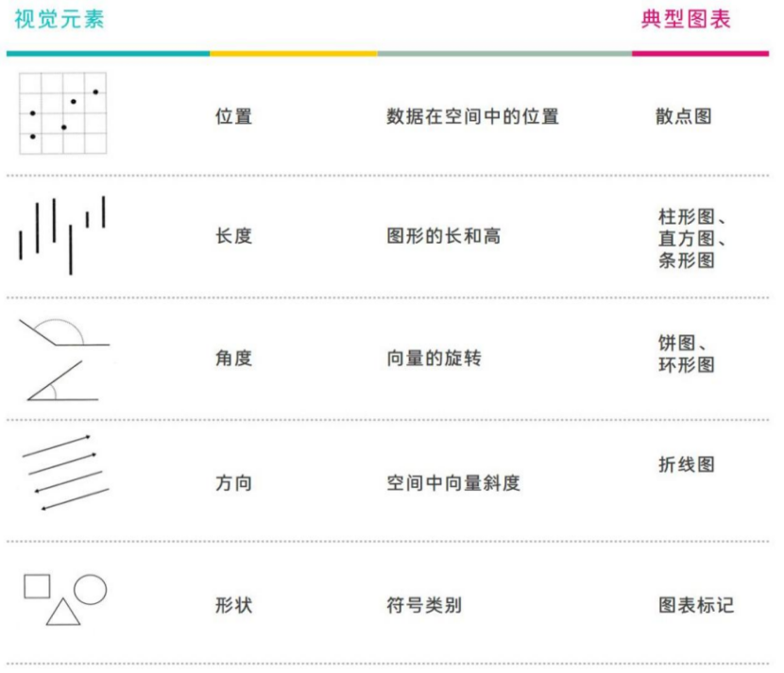Click the circle shape icon

click(x=91, y=590)
